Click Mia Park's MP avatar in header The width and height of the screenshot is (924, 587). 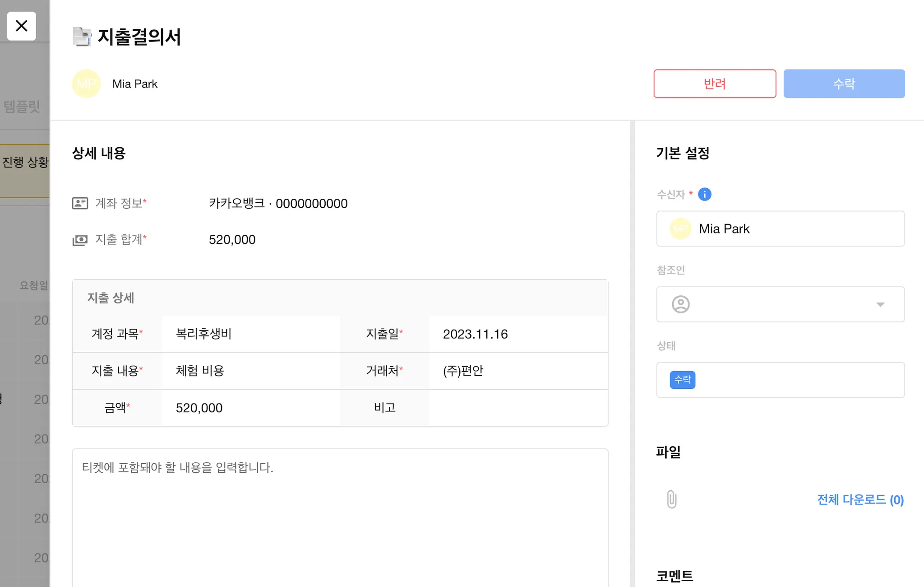(x=86, y=84)
